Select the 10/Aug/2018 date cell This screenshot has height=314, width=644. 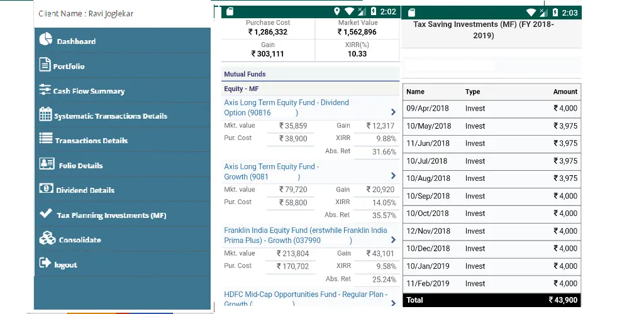click(428, 178)
